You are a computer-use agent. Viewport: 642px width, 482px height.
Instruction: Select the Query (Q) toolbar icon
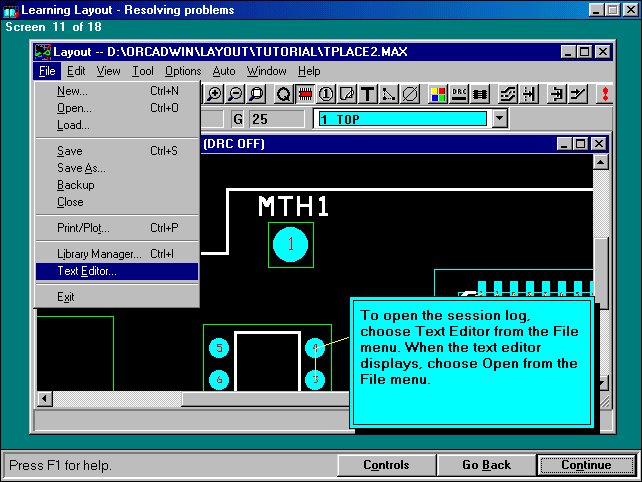(283, 94)
